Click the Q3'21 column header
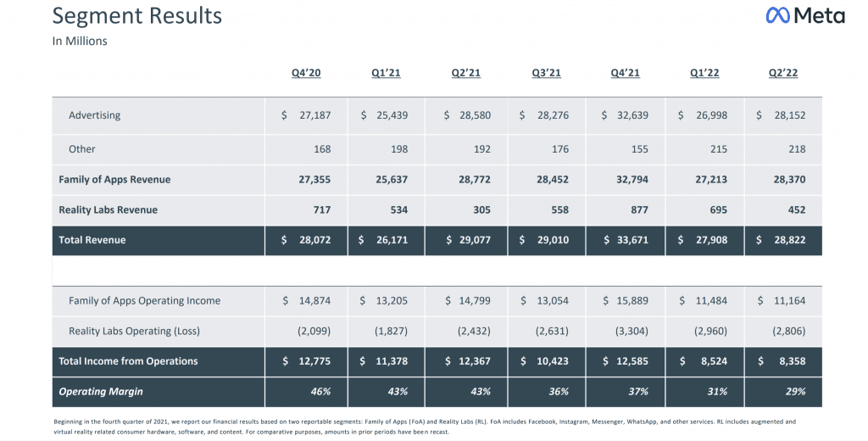 click(546, 73)
